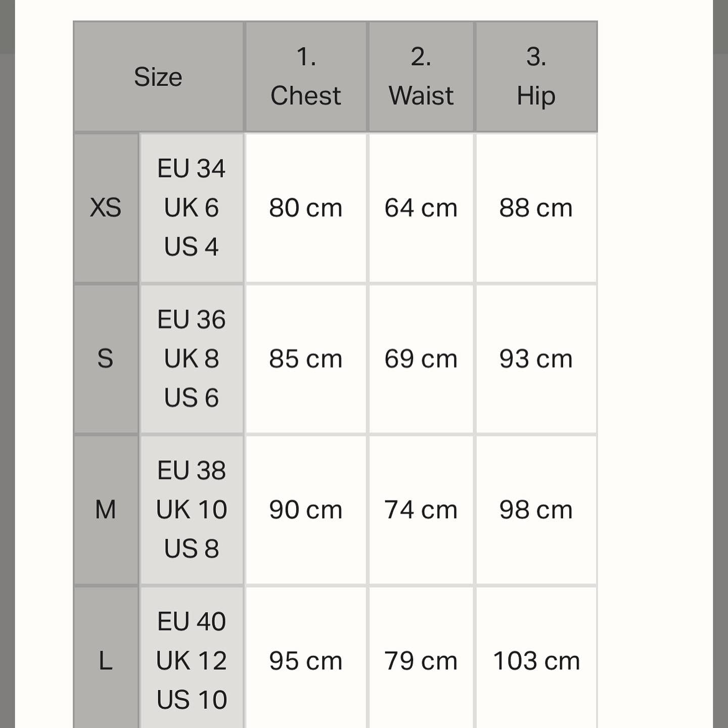Viewport: 728px width, 728px height.
Task: Select the 74 cm waist value
Action: (421, 510)
